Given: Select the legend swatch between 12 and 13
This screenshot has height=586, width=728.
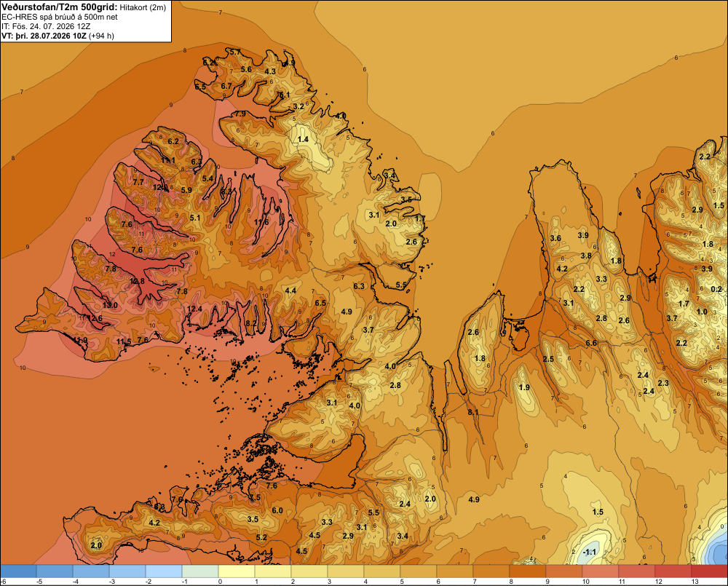Looking at the screenshot, I should (673, 571).
